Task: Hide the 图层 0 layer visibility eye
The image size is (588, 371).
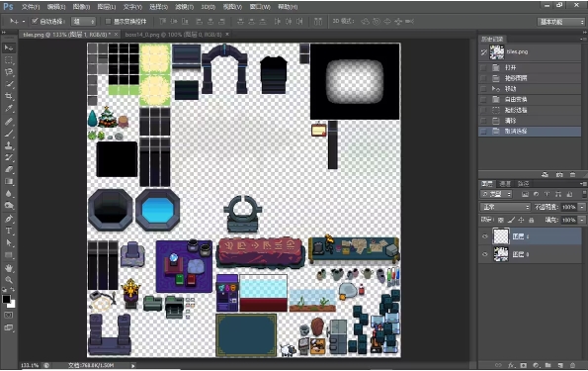Action: pos(484,254)
